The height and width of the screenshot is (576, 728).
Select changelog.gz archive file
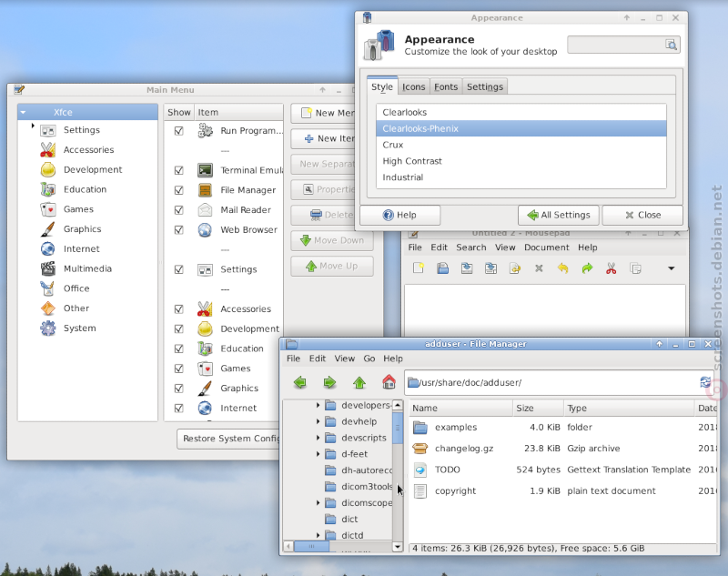pos(464,449)
